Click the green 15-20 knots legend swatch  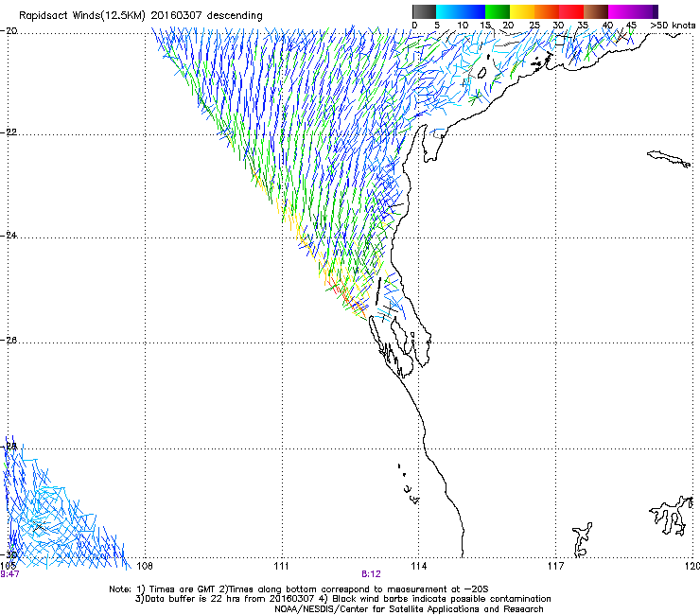coord(498,11)
